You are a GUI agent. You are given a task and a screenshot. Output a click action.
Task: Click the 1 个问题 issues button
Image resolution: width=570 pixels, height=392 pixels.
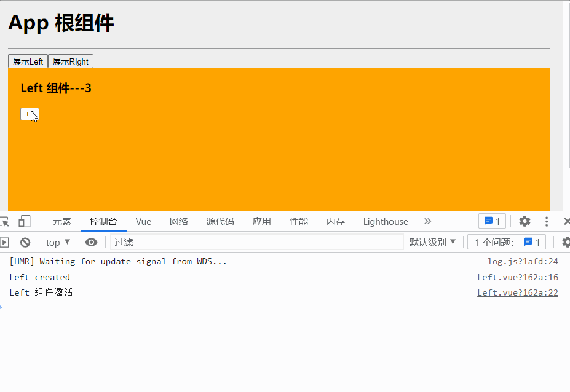click(x=507, y=242)
